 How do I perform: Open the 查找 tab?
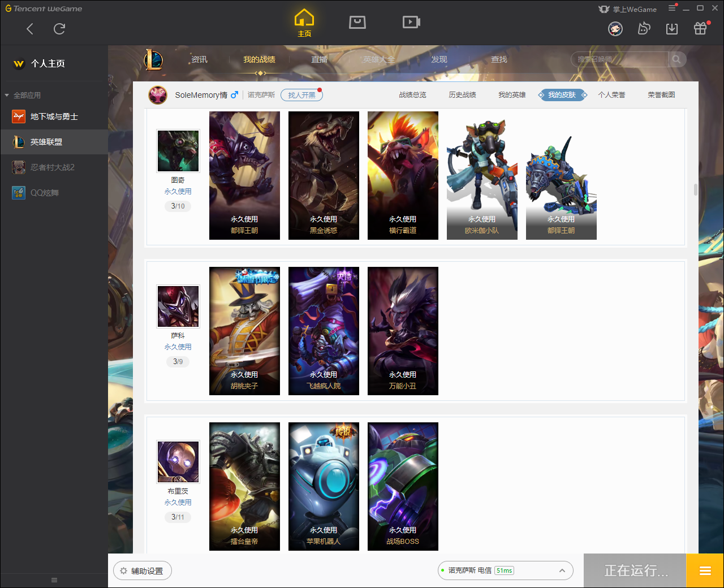(499, 59)
